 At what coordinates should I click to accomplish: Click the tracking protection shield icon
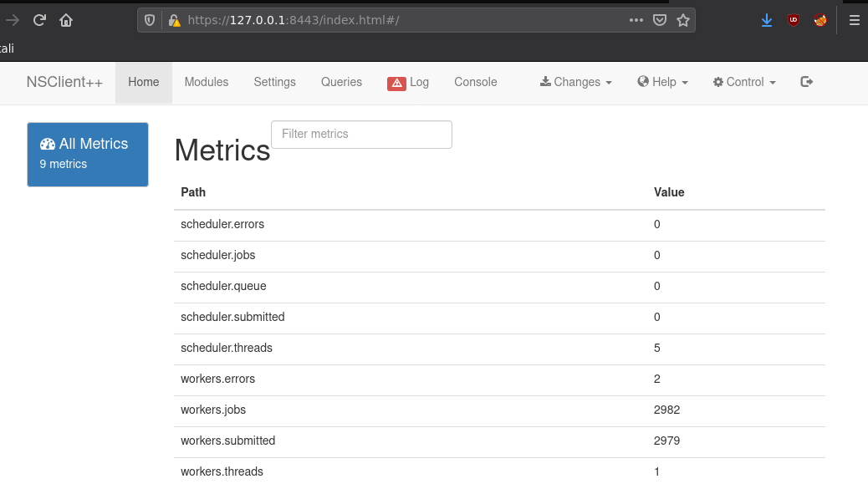click(150, 20)
